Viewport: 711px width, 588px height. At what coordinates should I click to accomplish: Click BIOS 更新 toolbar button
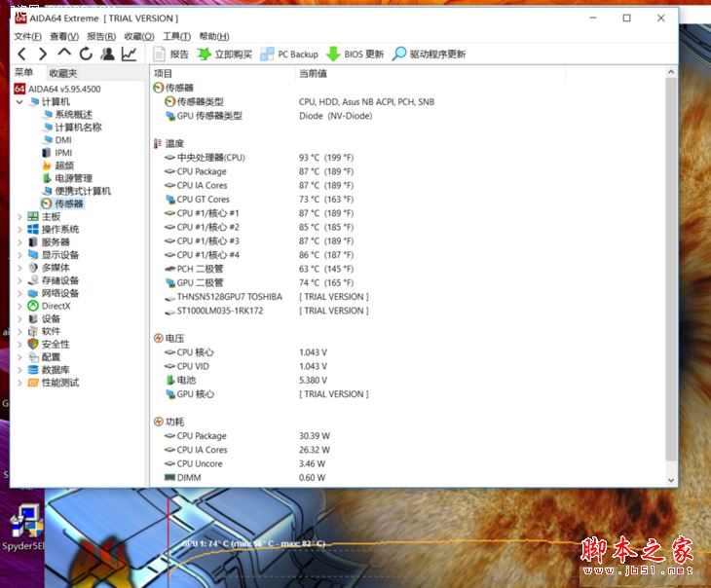click(355, 55)
